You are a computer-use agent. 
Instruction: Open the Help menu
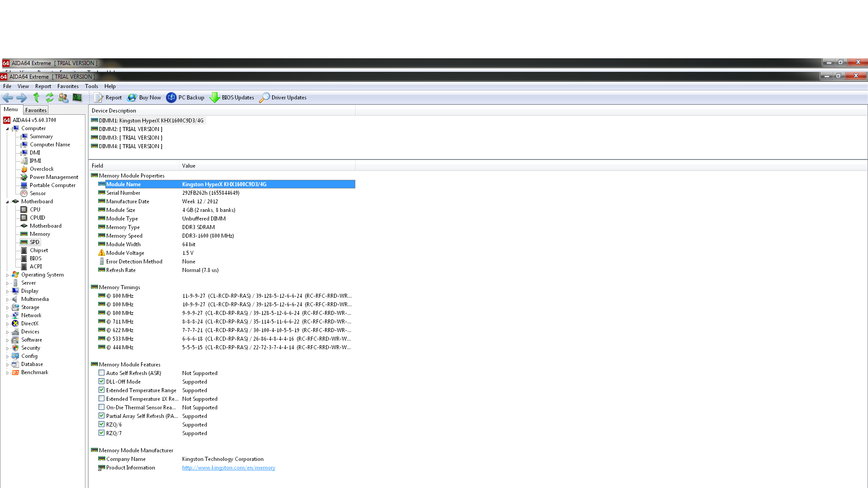point(110,86)
